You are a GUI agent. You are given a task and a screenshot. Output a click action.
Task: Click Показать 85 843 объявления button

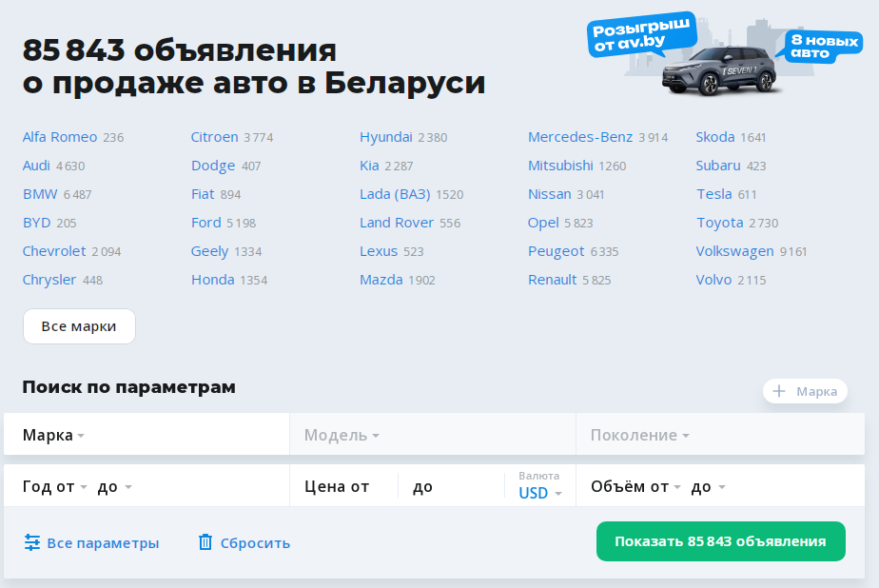[x=721, y=541]
